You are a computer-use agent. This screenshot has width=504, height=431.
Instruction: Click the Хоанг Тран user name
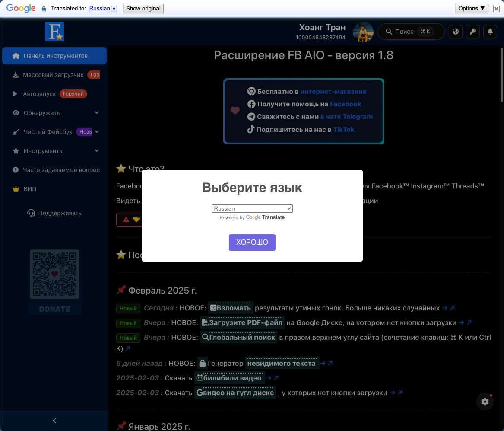[322, 27]
